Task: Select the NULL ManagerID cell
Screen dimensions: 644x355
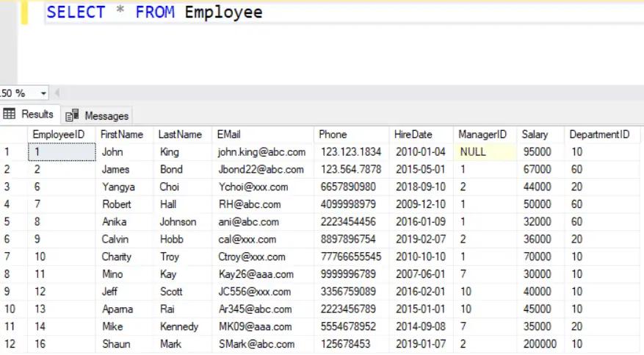Action: pos(473,152)
